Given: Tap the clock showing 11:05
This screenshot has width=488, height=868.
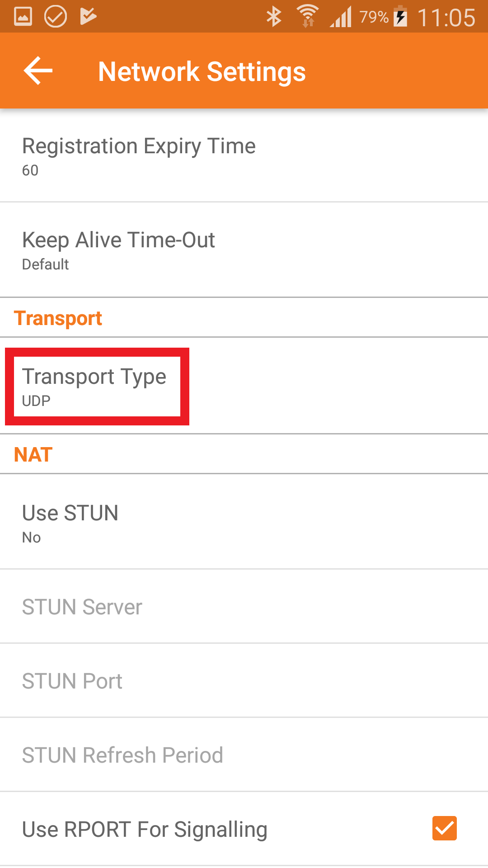Looking at the screenshot, I should [x=446, y=18].
